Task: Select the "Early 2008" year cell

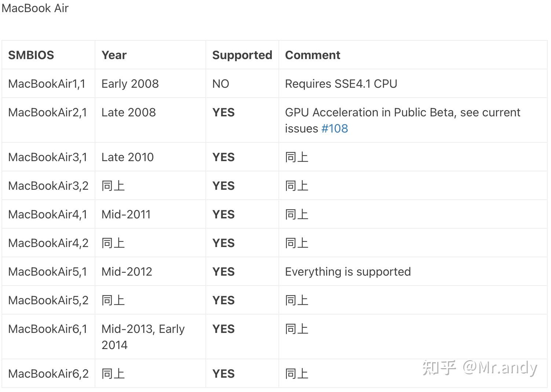Action: coord(130,84)
